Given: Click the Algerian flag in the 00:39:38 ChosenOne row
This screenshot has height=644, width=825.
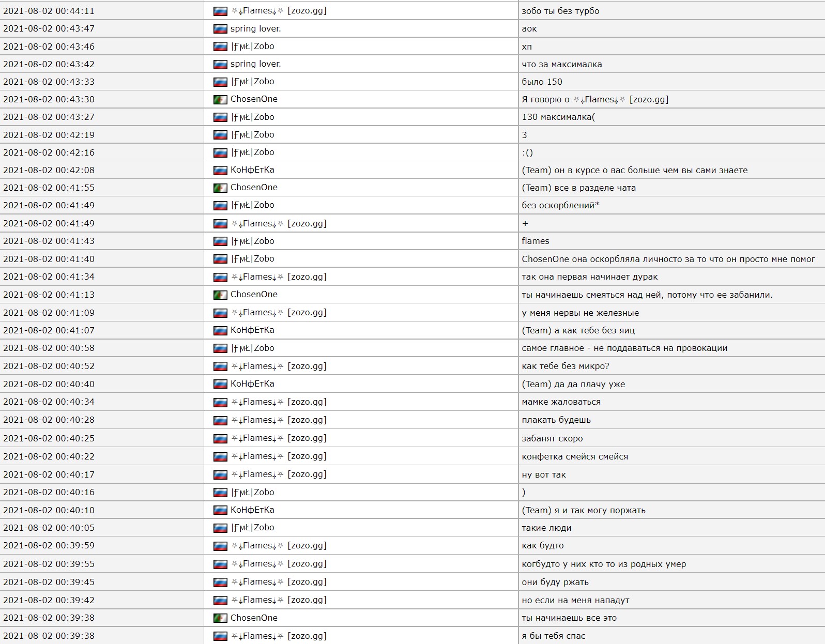Looking at the screenshot, I should coord(220,618).
